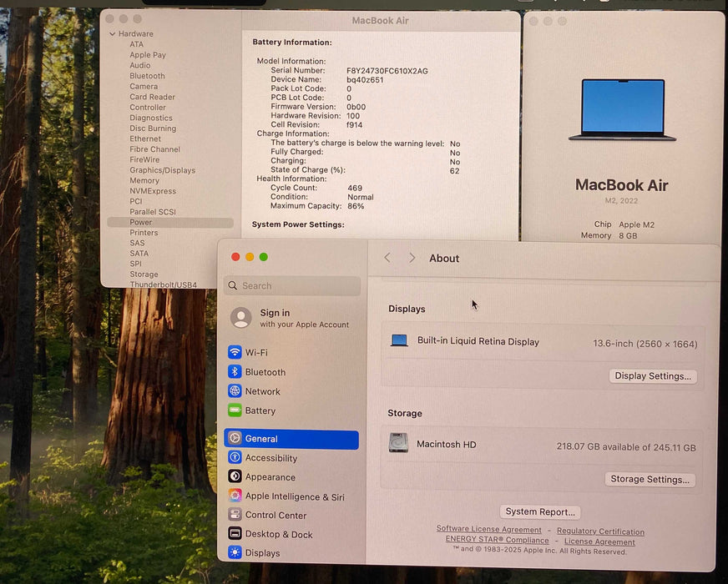Select the Network globe icon
728x584 pixels.
pyautogui.click(x=235, y=391)
